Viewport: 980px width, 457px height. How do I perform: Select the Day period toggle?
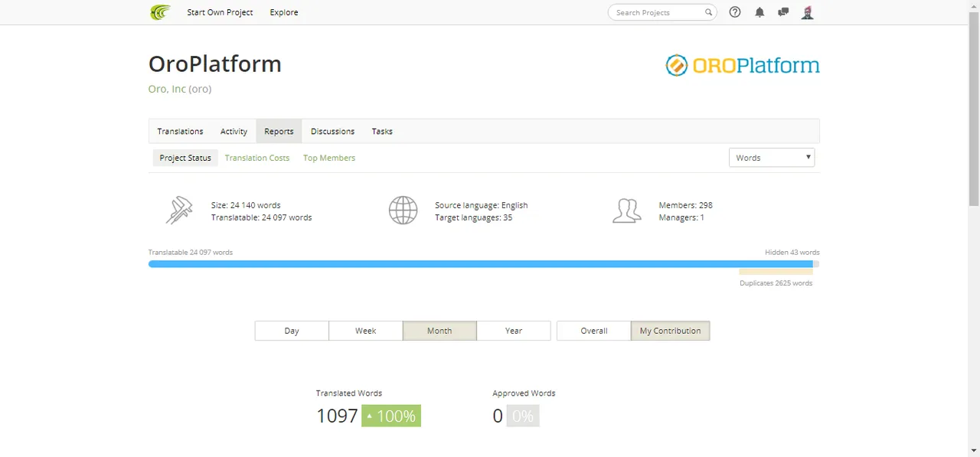(292, 331)
